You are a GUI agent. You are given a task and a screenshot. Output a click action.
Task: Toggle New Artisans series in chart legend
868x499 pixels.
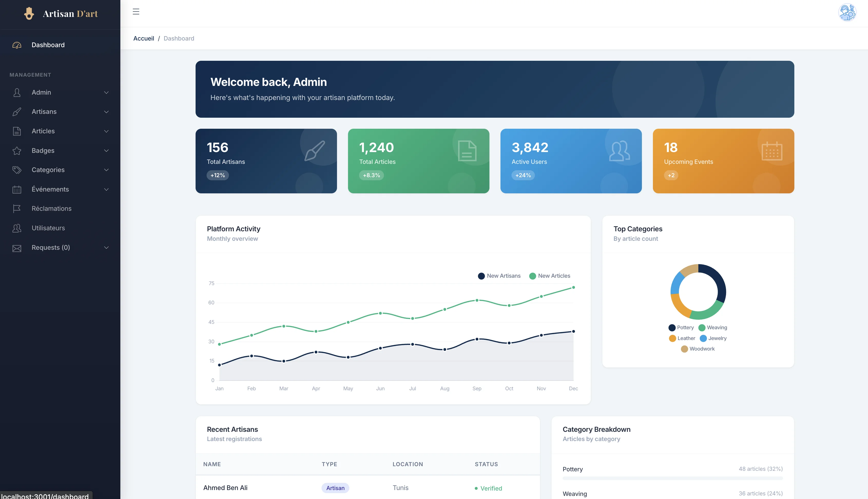499,276
